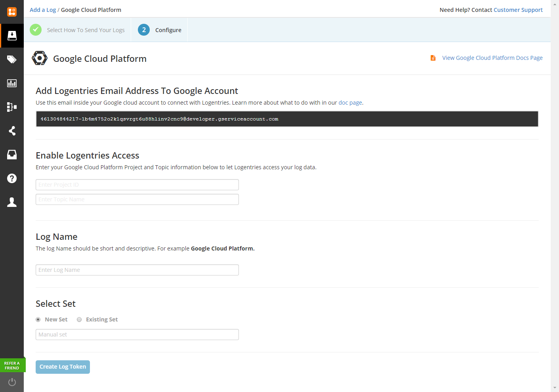
Task: Open the Dashboards chart sidebar icon
Action: tap(12, 83)
